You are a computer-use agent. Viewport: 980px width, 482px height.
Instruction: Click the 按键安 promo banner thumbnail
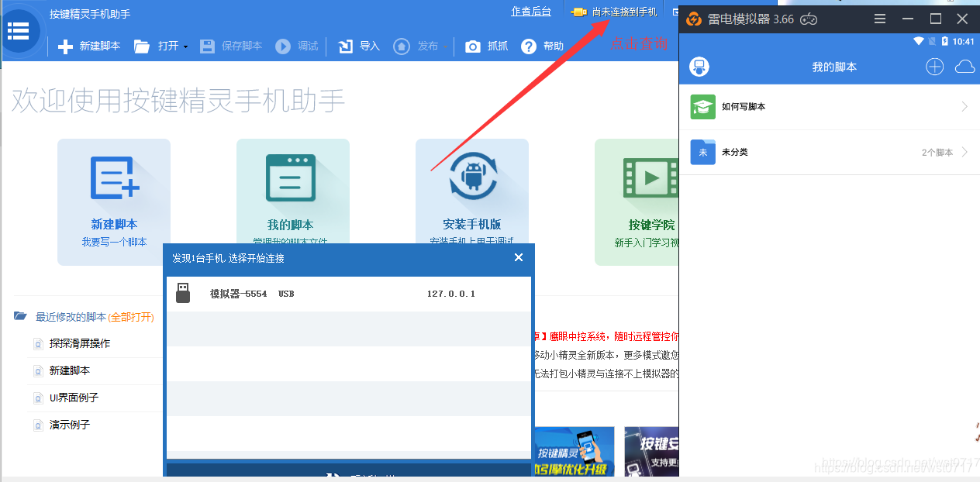(x=651, y=452)
